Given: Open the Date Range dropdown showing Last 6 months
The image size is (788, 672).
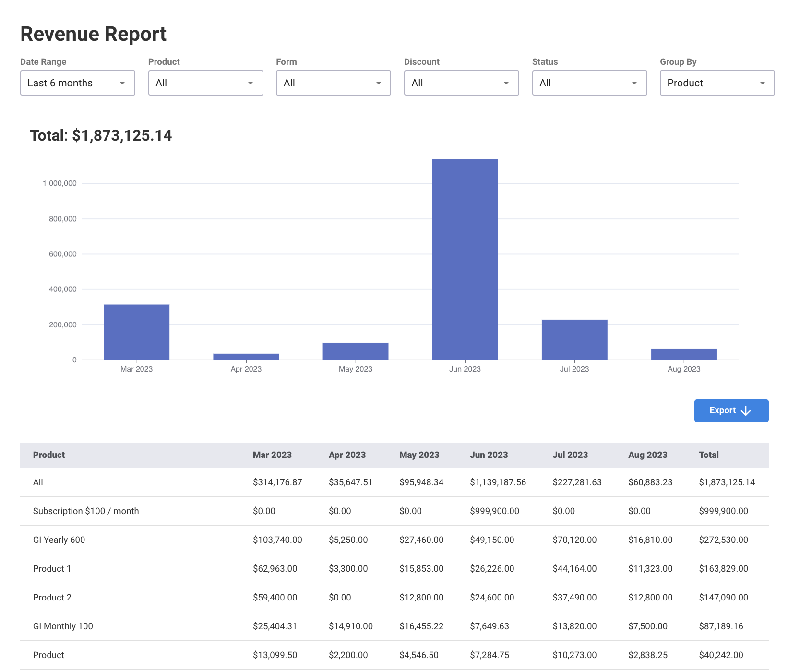Looking at the screenshot, I should (x=78, y=83).
